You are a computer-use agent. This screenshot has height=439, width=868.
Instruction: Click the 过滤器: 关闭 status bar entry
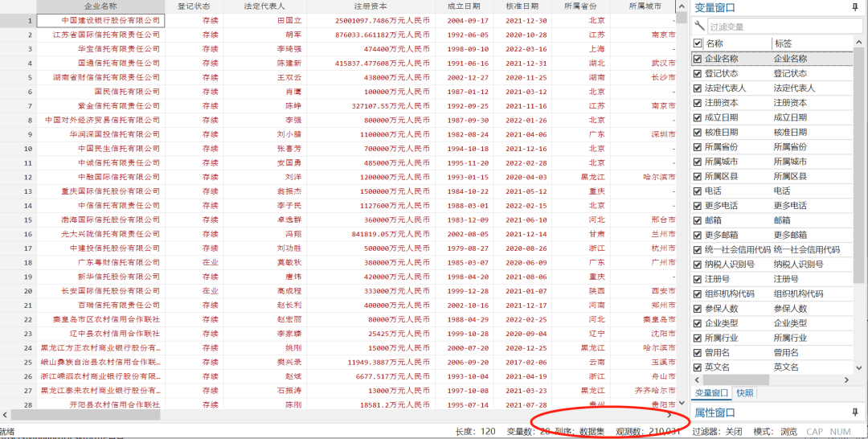pyautogui.click(x=717, y=431)
